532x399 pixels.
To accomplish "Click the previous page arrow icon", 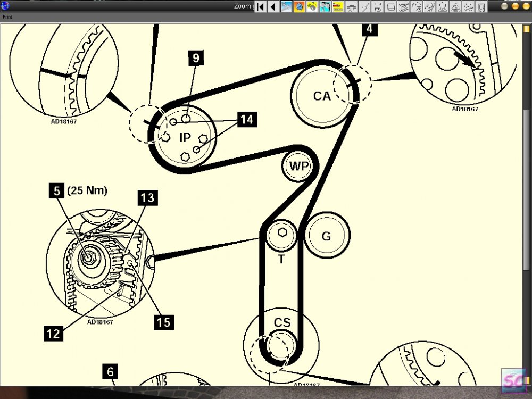I will click(x=273, y=6).
